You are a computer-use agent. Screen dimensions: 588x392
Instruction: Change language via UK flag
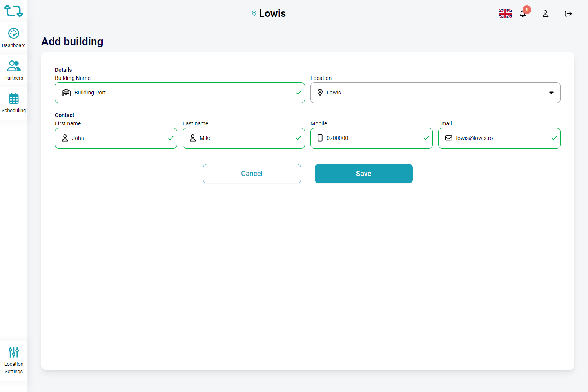(x=505, y=14)
